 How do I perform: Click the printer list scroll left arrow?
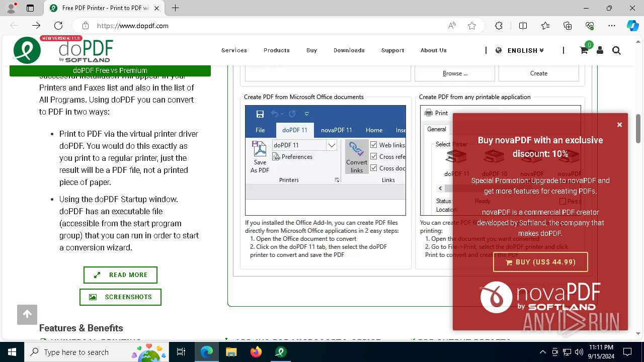(440, 189)
